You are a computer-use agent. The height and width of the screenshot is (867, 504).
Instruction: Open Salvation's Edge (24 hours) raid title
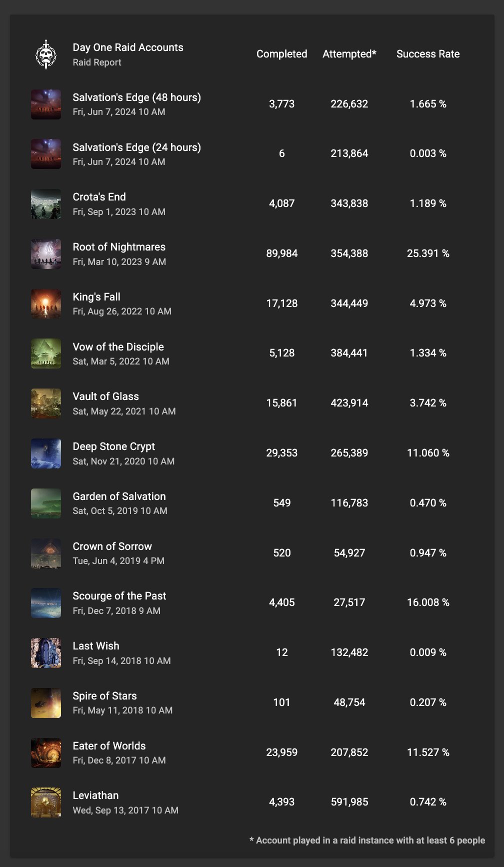coord(136,147)
